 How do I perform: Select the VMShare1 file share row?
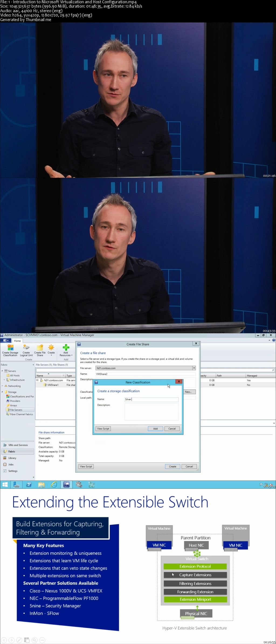(55, 385)
